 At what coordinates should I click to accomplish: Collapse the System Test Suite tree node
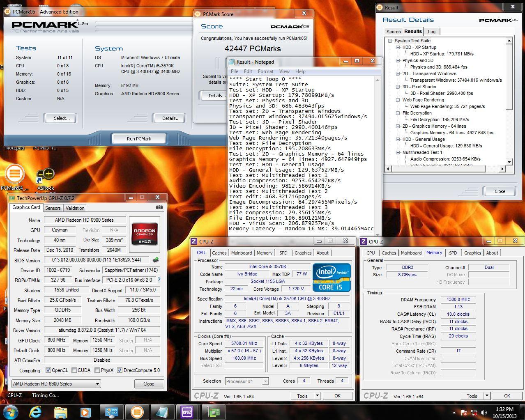(390, 41)
